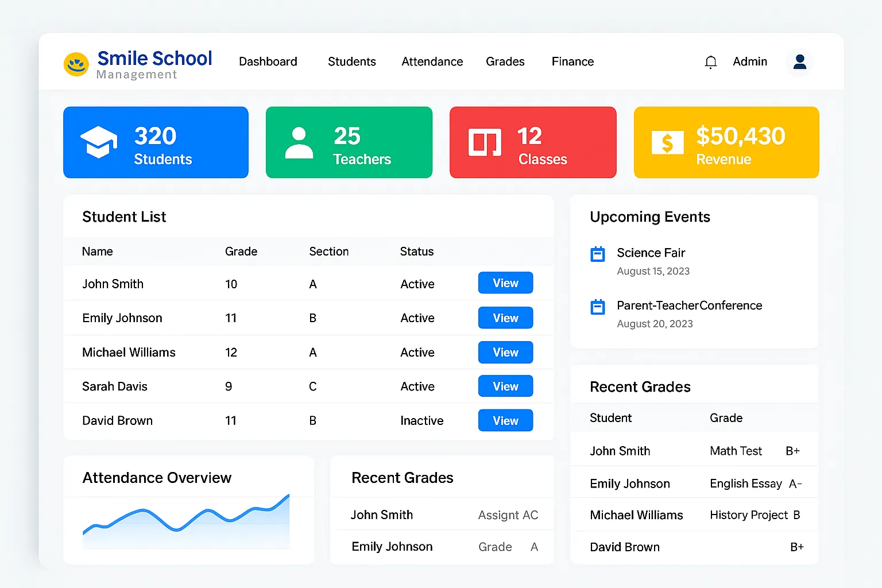Open notifications via the bell icon
Screen dimensions: 882x588
coord(710,62)
